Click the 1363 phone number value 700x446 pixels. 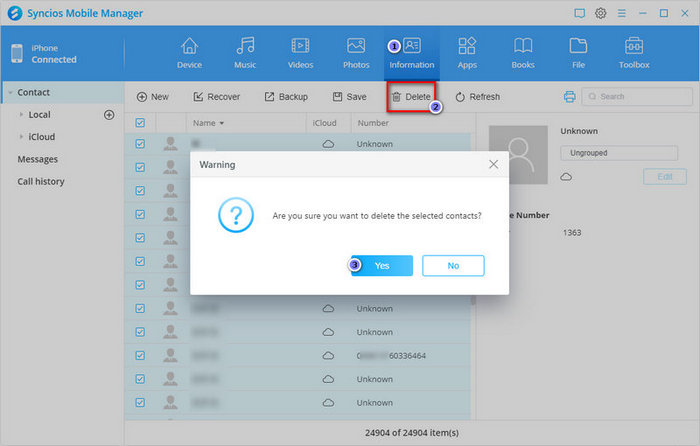572,233
